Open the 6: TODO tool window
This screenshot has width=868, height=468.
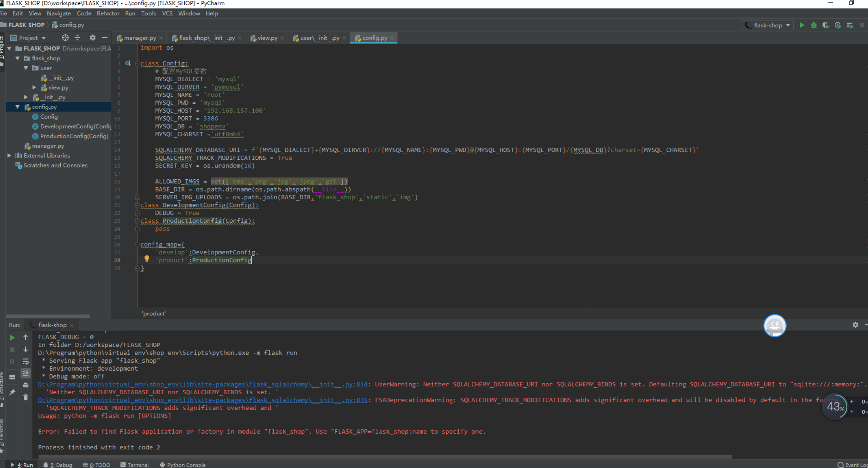[96, 465]
